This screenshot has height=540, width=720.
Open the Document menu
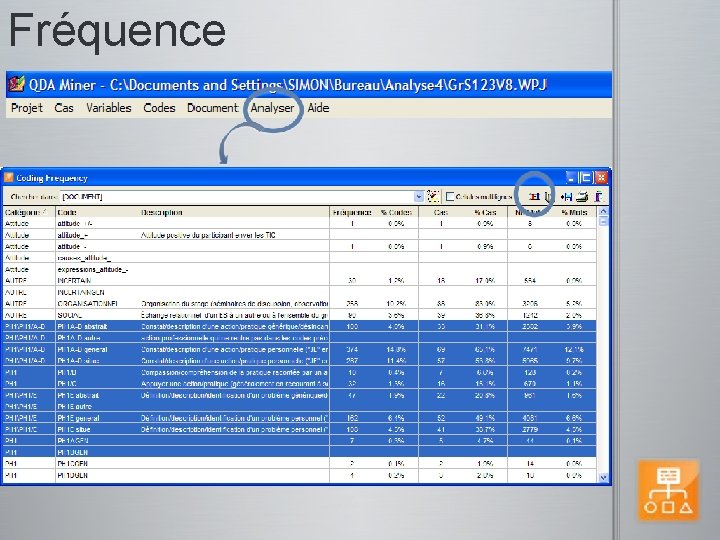coord(213,108)
